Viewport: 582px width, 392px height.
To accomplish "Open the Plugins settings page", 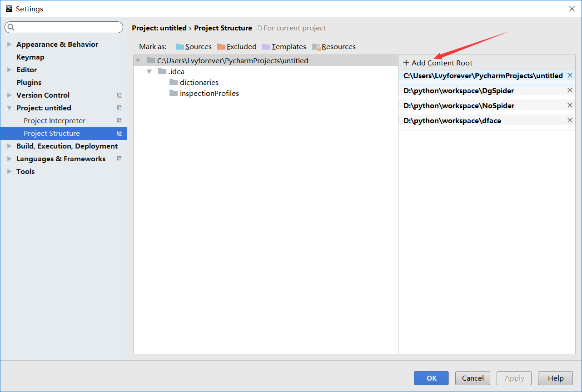I will (29, 83).
